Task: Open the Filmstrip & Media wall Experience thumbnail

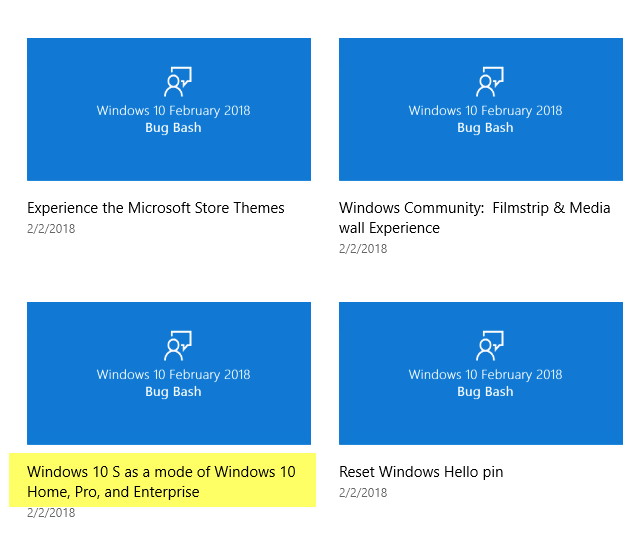Action: click(481, 109)
